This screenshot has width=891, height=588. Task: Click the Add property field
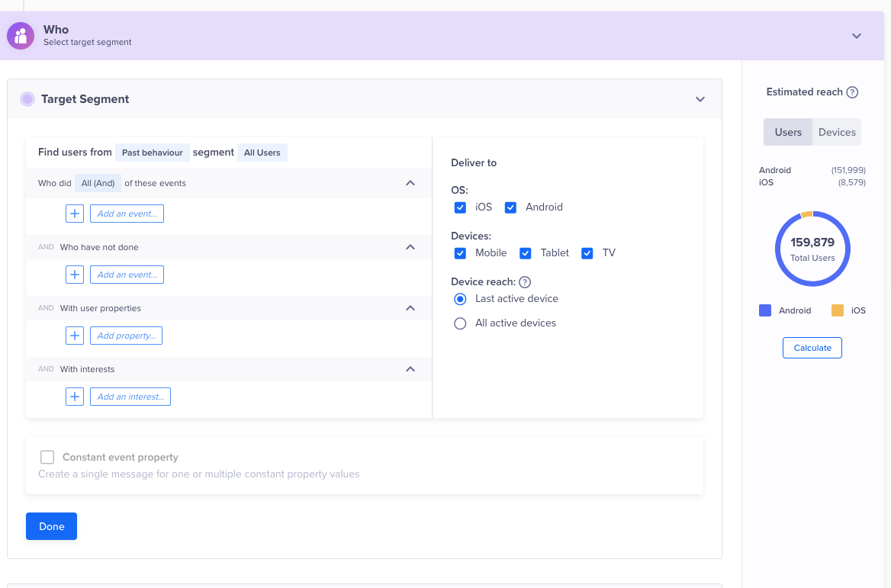click(126, 336)
